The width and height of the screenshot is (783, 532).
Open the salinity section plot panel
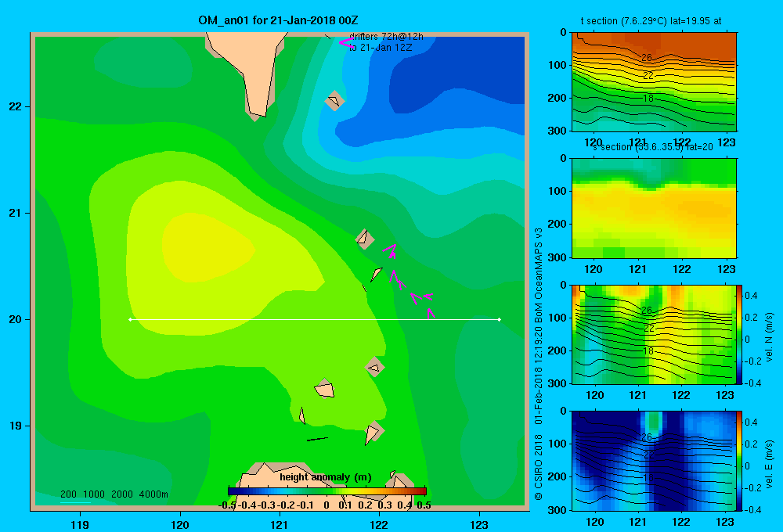654,208
